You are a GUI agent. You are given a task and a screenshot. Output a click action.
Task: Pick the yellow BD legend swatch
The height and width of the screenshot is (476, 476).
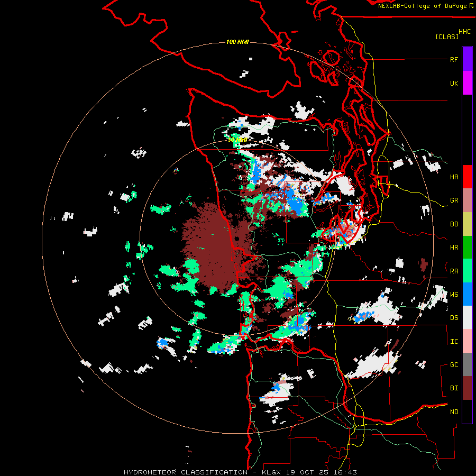pyautogui.click(x=467, y=224)
